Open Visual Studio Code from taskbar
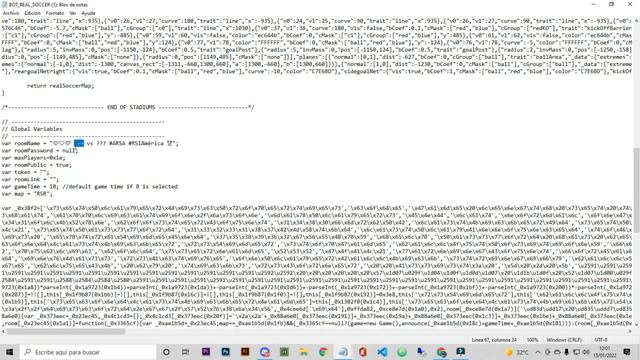 click(x=382, y=352)
